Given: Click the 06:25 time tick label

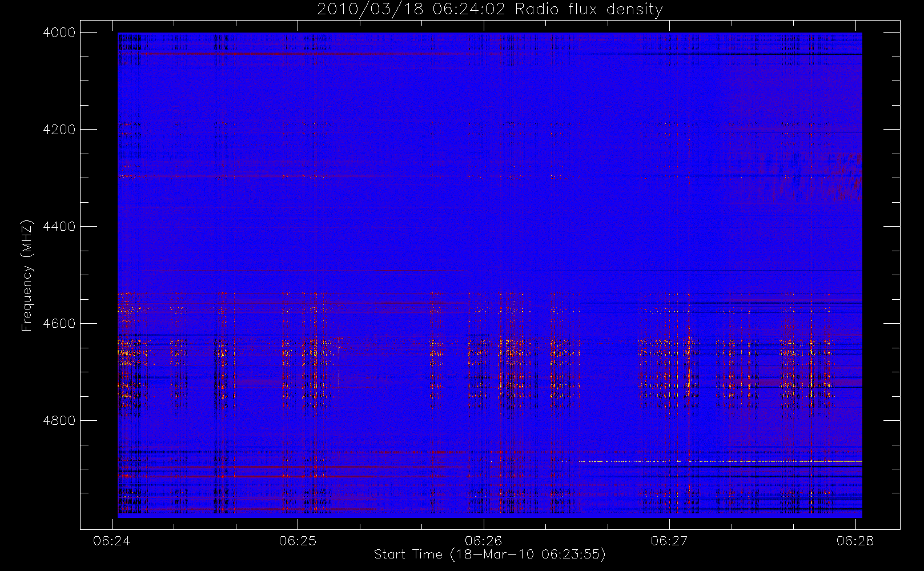Looking at the screenshot, I should [298, 541].
